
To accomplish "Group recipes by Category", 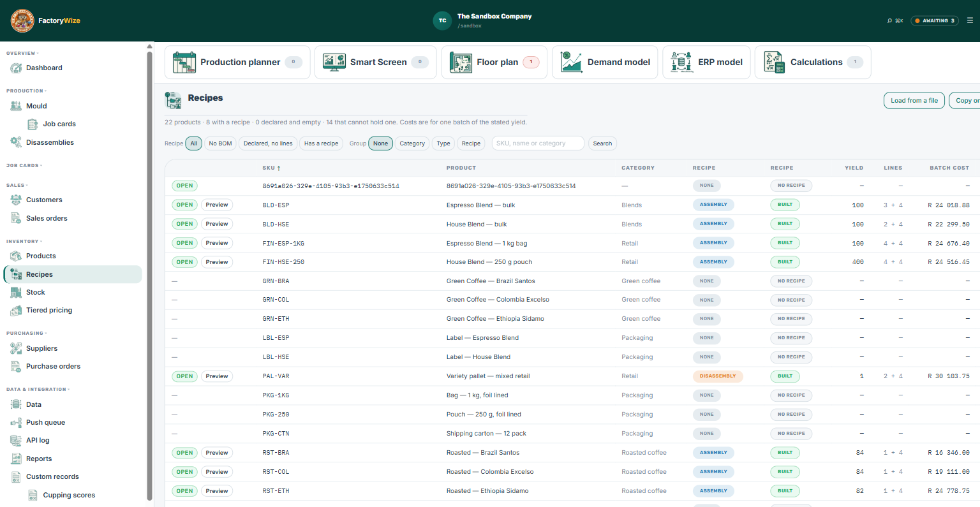I will (x=412, y=143).
